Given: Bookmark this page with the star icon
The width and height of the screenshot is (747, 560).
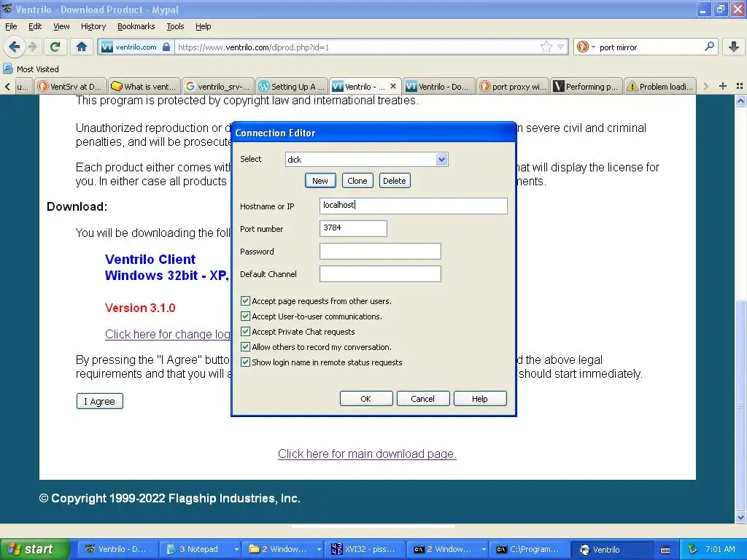Looking at the screenshot, I should (546, 47).
